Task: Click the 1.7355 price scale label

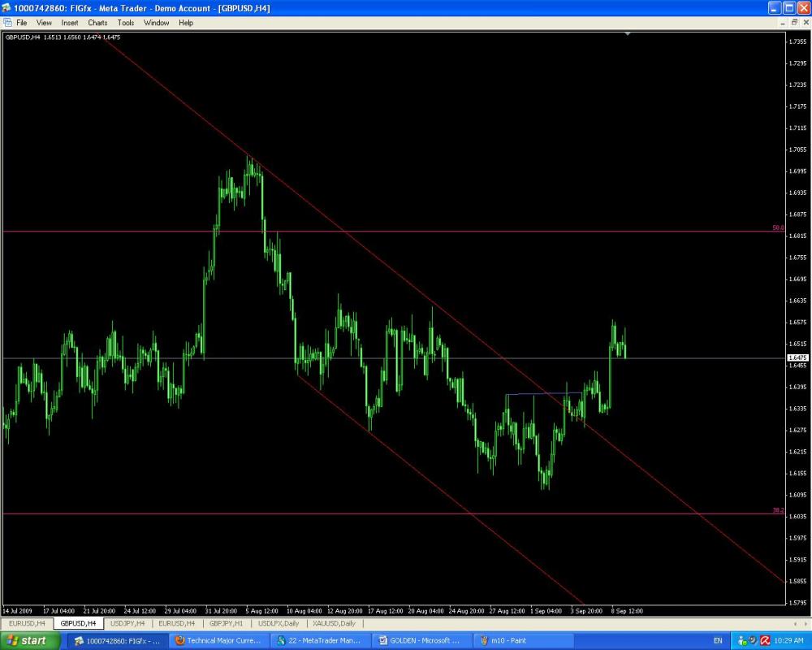Action: (x=798, y=41)
